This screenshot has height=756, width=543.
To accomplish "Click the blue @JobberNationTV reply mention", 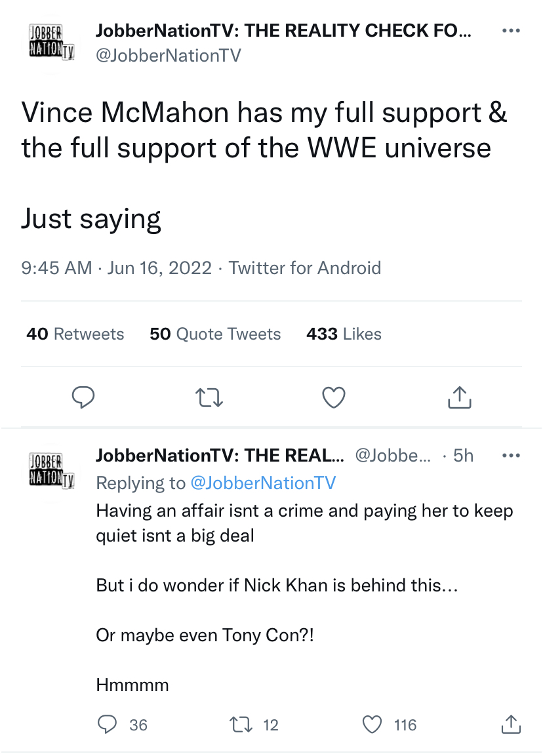I will coord(262,483).
